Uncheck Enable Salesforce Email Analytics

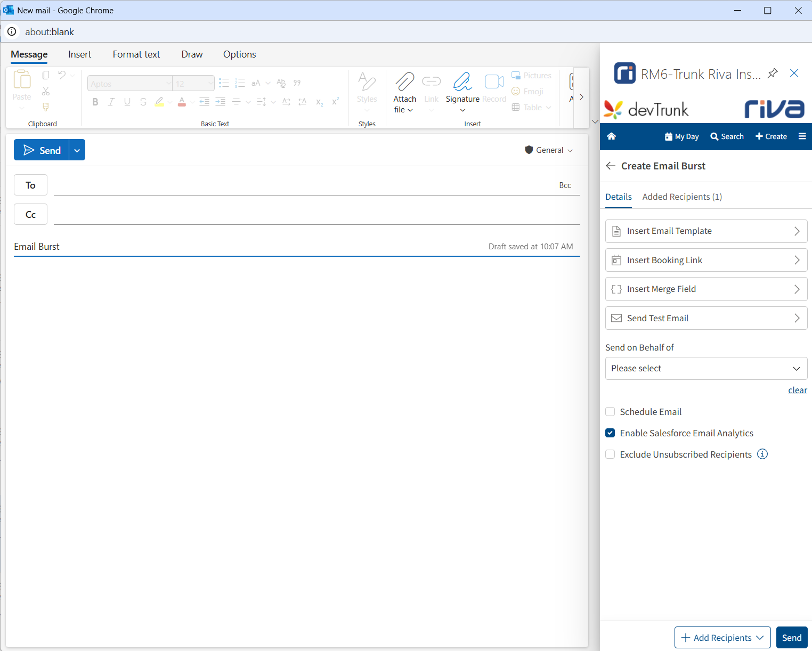(611, 433)
